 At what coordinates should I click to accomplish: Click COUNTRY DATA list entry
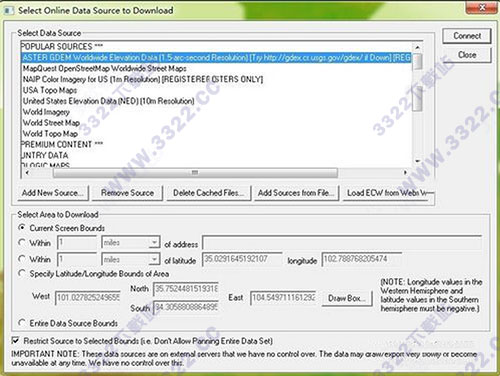click(45, 155)
